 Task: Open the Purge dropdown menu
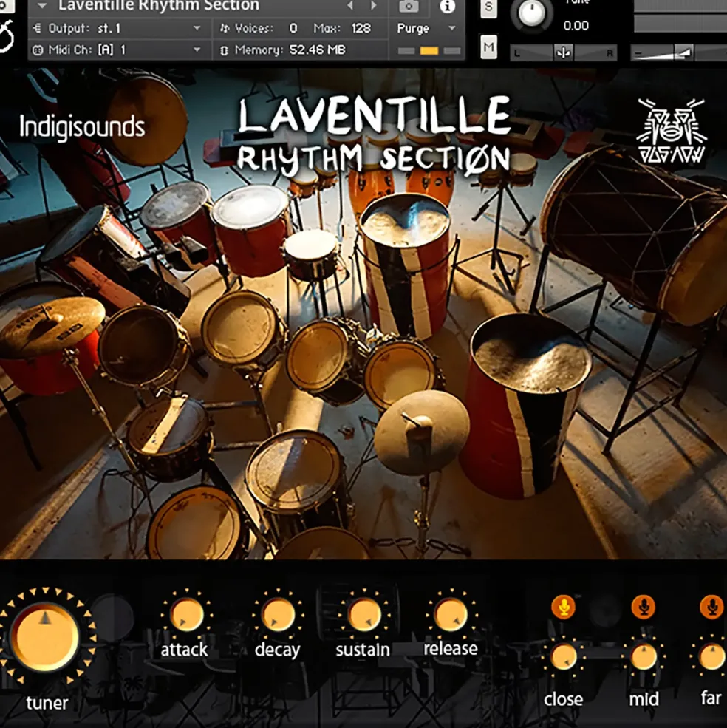426,28
